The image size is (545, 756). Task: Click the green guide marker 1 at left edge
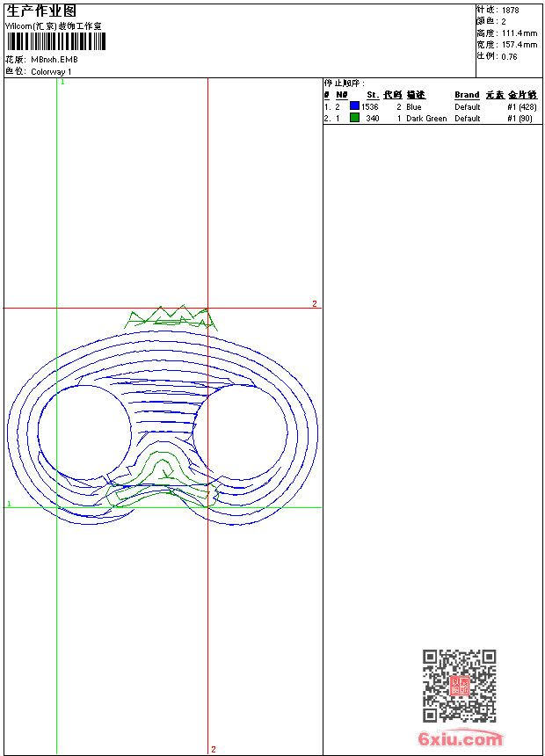(9, 504)
